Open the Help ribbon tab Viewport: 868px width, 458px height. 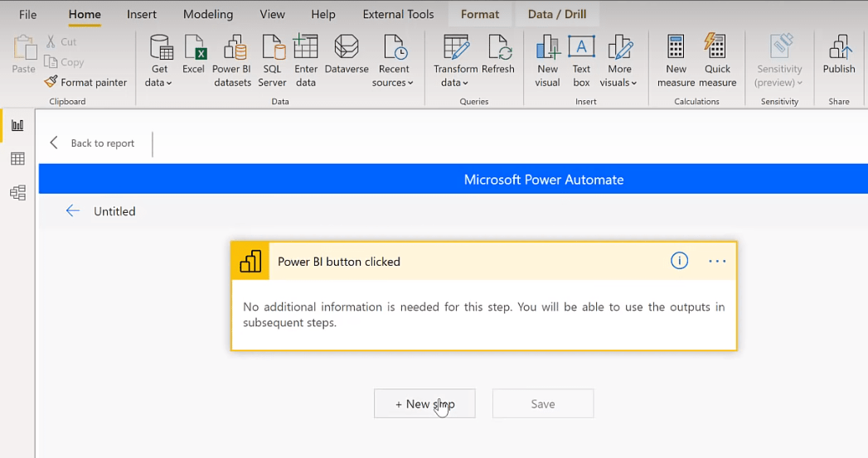[323, 14]
